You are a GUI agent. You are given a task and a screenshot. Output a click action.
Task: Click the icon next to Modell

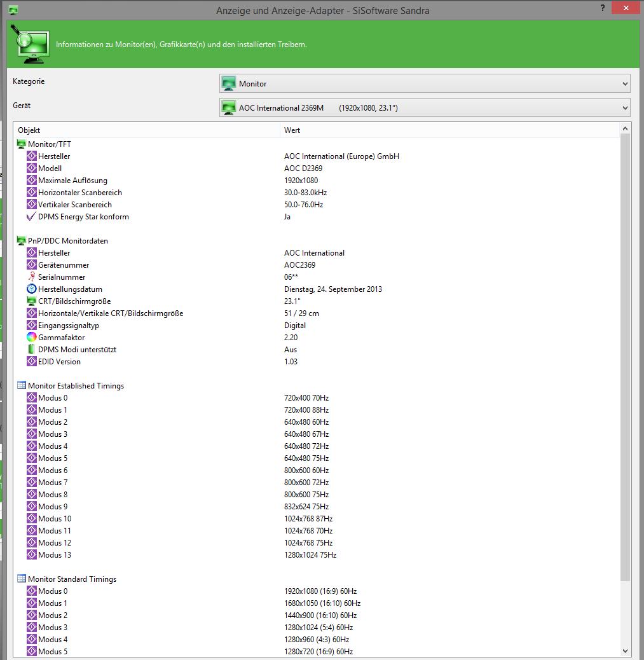(32, 168)
